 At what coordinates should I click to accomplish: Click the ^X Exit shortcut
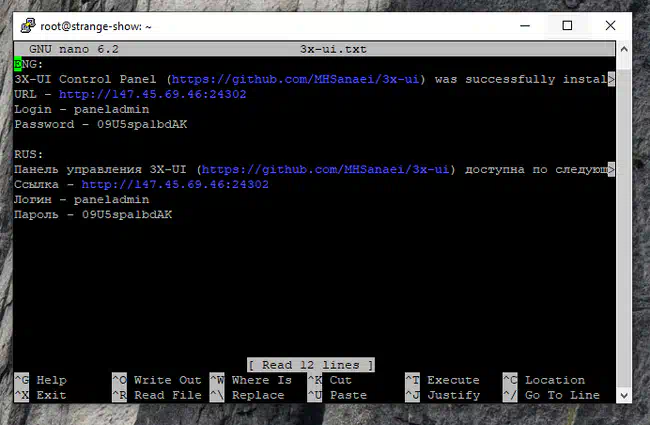click(41, 395)
